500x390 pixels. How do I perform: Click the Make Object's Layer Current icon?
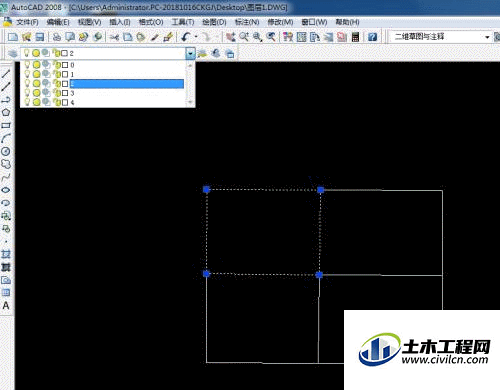click(202, 53)
